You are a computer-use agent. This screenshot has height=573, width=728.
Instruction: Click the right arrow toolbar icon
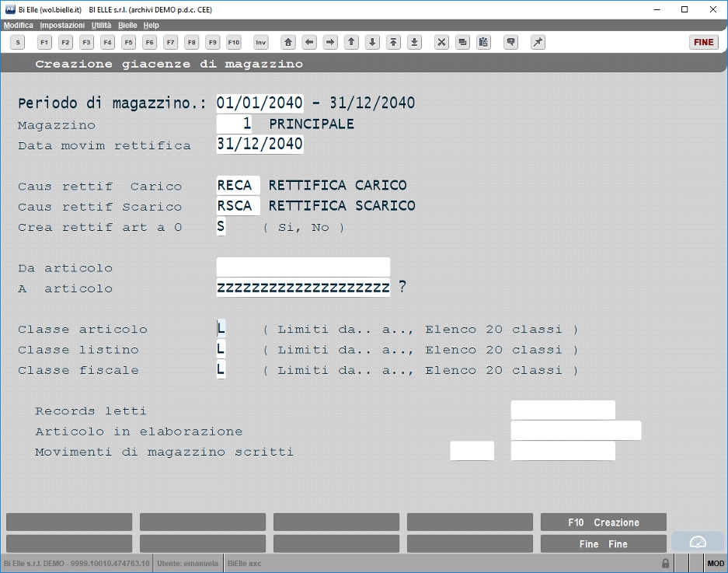pos(330,42)
